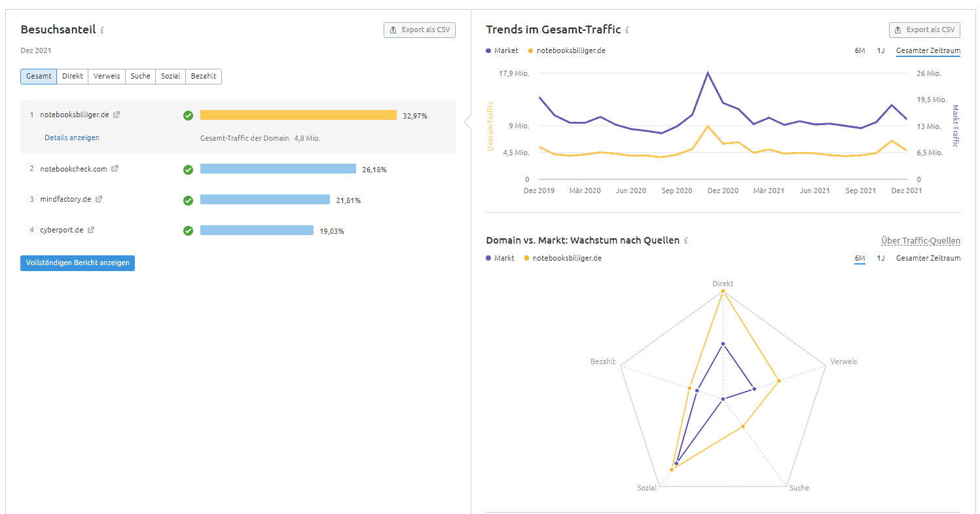The image size is (980, 514).
Task: Click the Suche axis label on radar
Action: (x=799, y=488)
